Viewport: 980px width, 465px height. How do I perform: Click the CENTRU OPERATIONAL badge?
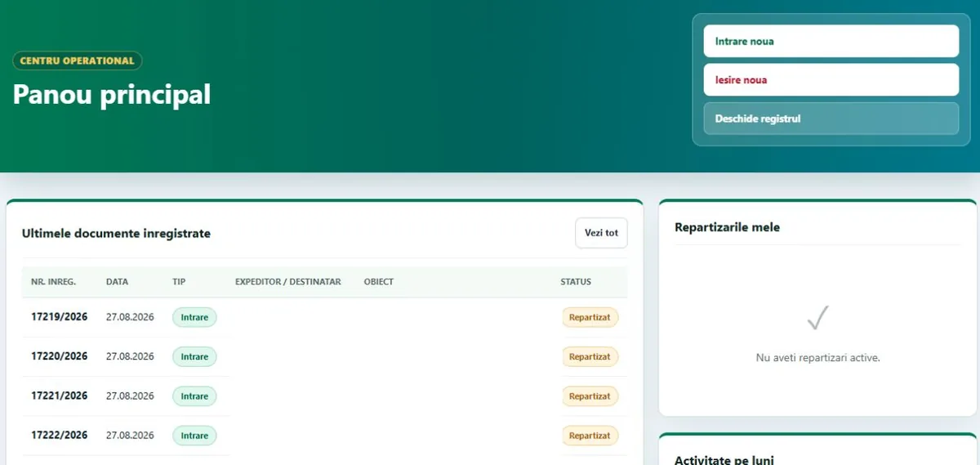pyautogui.click(x=78, y=61)
